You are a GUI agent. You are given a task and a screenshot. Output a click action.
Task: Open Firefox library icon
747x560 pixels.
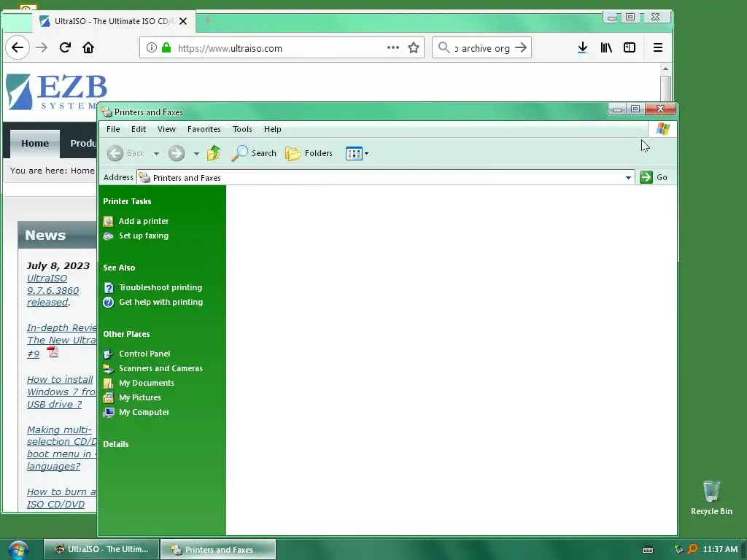(606, 47)
